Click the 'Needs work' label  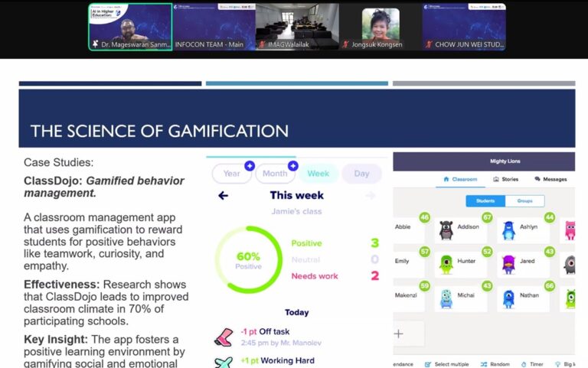click(315, 276)
